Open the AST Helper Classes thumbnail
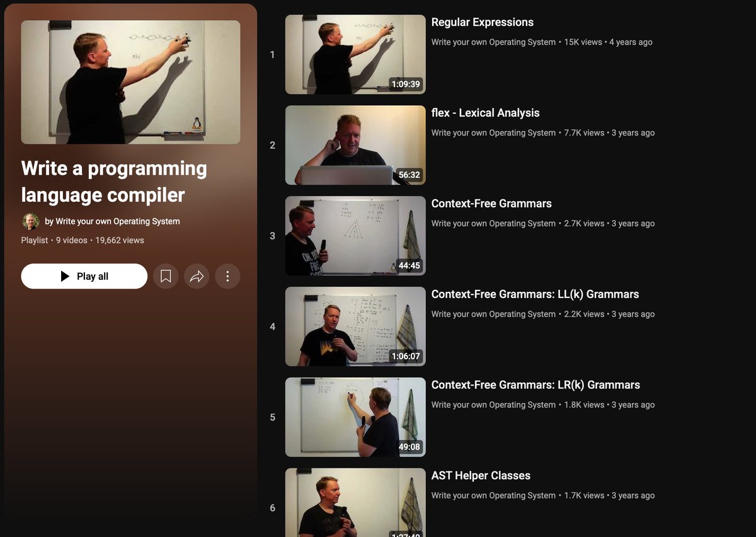The width and height of the screenshot is (756, 537). point(355,502)
